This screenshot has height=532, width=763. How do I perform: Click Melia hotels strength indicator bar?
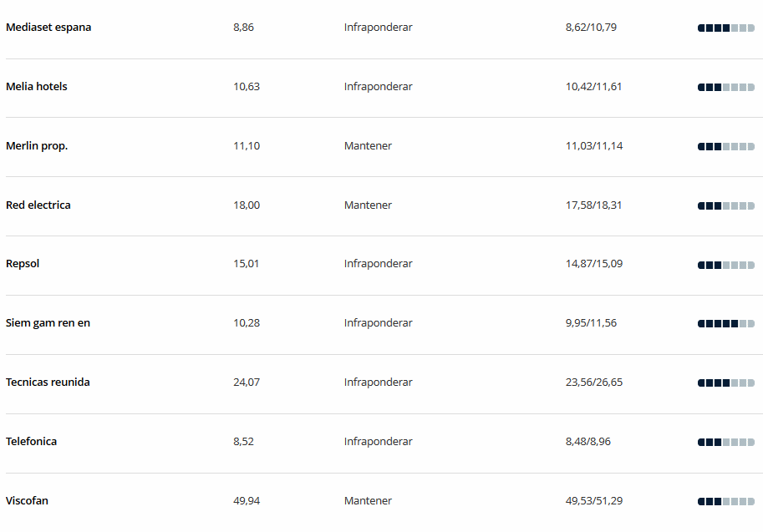(x=726, y=88)
